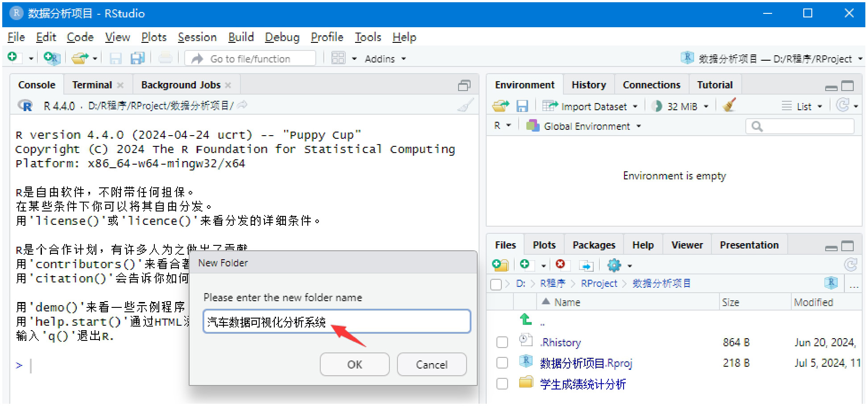The width and height of the screenshot is (868, 406).
Task: Click the project directory R cube icon in Files
Action: tap(831, 283)
